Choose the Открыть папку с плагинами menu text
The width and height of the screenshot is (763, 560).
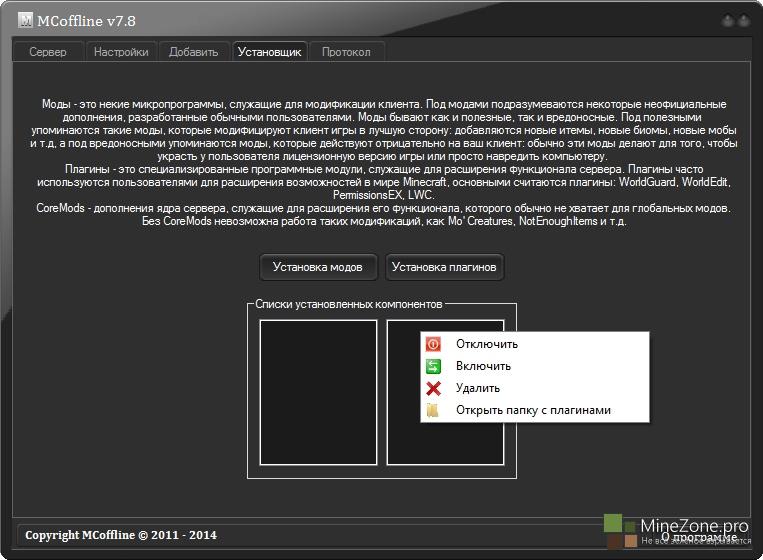[x=533, y=410]
